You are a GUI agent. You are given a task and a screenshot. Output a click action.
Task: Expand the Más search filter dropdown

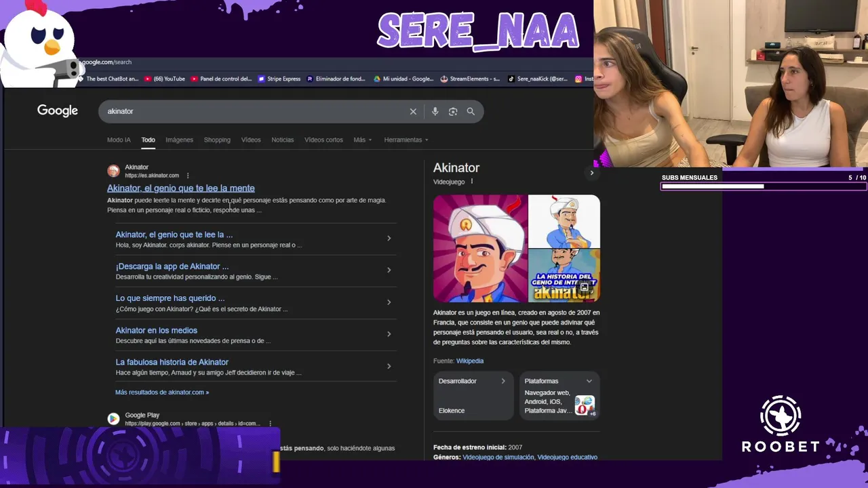[x=363, y=140]
